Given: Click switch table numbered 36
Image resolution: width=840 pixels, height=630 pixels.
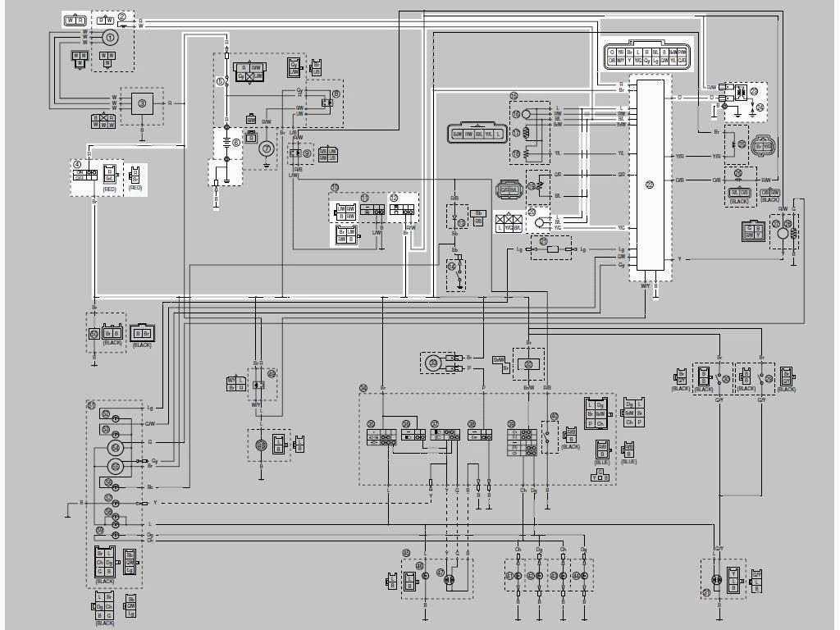Looking at the screenshot, I should tap(413, 435).
